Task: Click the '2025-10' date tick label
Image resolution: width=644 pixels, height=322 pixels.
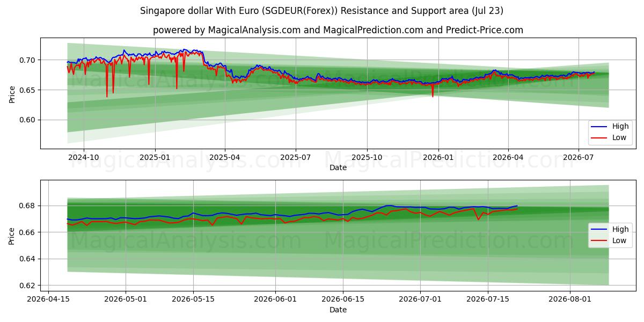Action: [367, 157]
